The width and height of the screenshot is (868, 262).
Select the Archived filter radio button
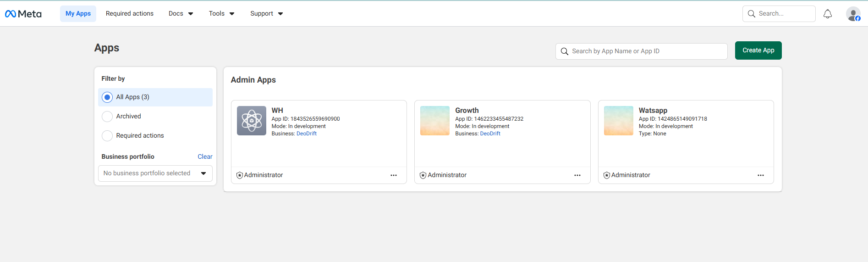pos(107,117)
